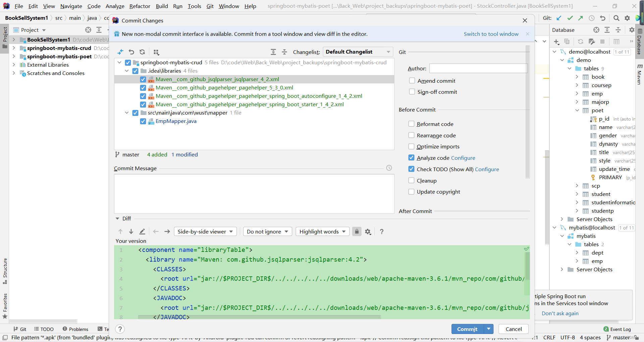Viewport: 644px width, 342px height.
Task: Open Diff settings gear icon
Action: point(368,231)
